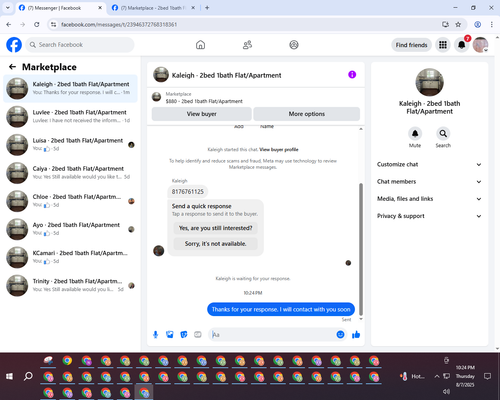Send quick reply 'Sorry, it's not available.'
Image resolution: width=500 pixels, height=400 pixels.
click(x=216, y=244)
